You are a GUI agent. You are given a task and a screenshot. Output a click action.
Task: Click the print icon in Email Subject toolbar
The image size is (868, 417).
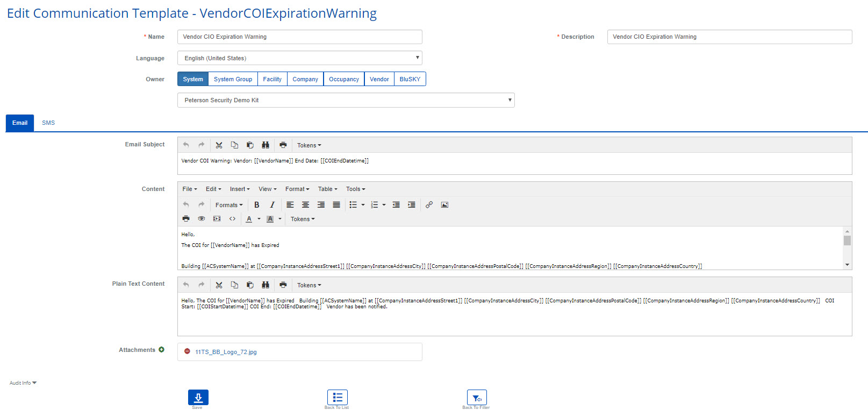pyautogui.click(x=283, y=145)
